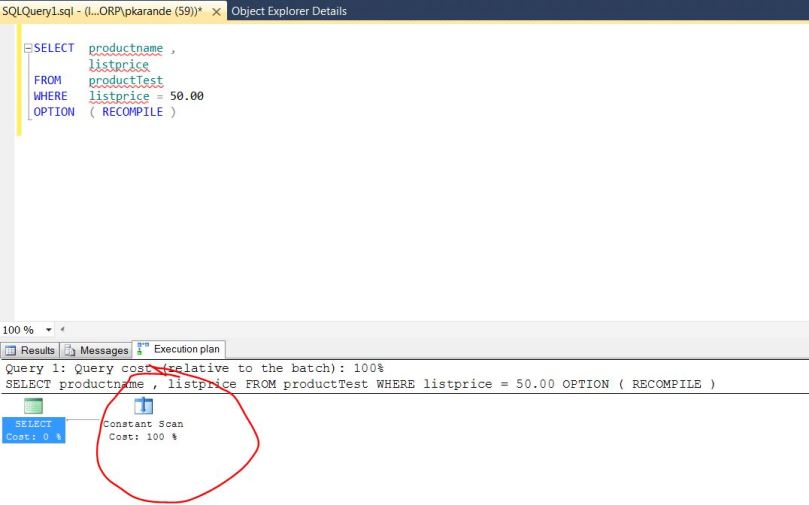This screenshot has height=505, width=809.
Task: Click the OPTION keyword in editor
Action: click(54, 112)
